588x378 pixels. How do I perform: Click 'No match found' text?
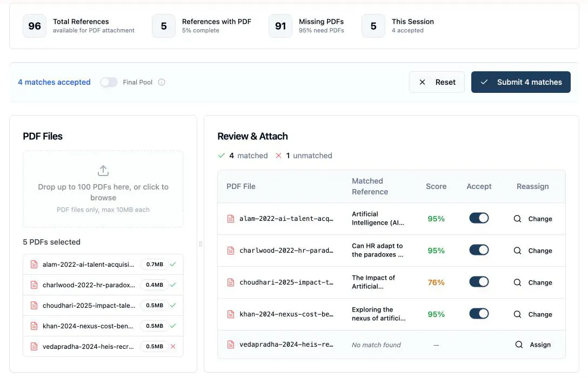376,345
